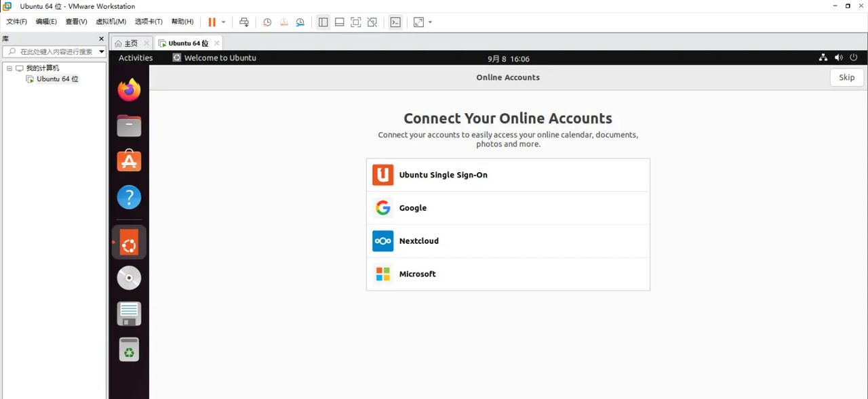This screenshot has height=399, width=868.
Task: Open the console view icon
Action: tap(395, 22)
